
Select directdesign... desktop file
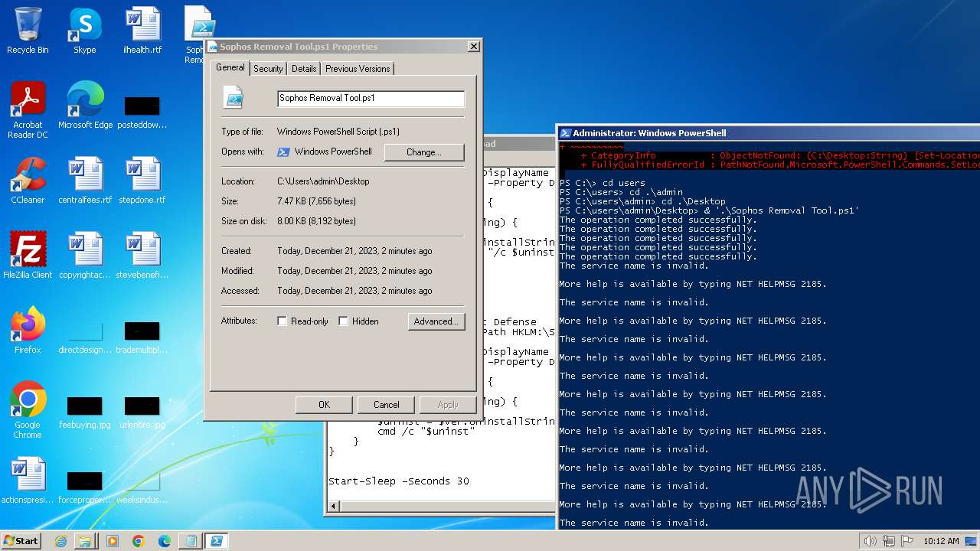(85, 337)
